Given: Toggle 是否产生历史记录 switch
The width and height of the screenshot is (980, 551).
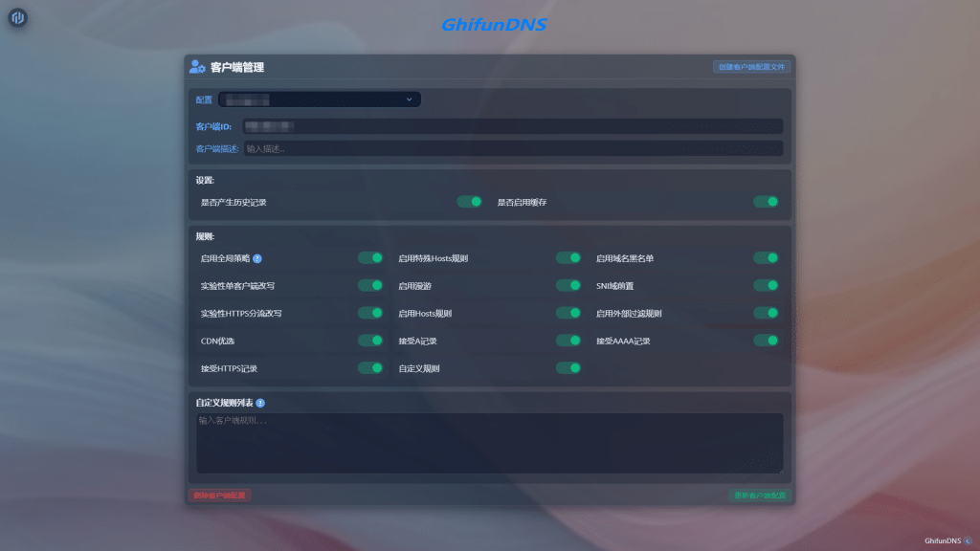Looking at the screenshot, I should [x=469, y=202].
